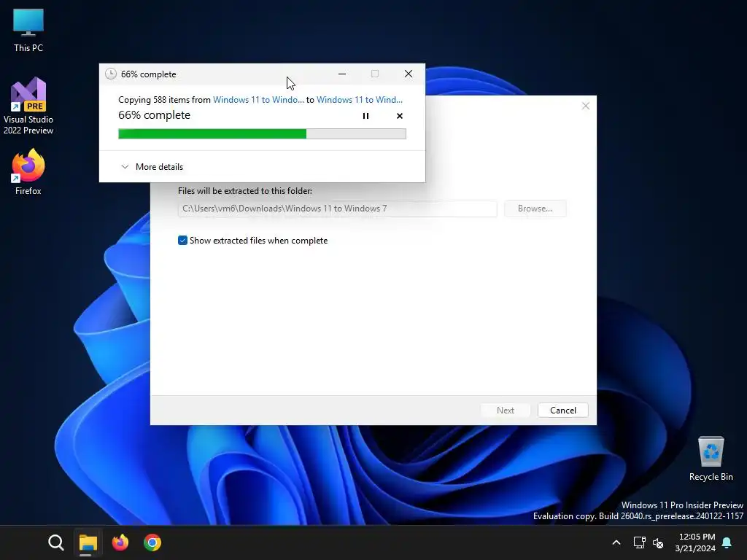Open the clock and date flyout
Image resolution: width=747 pixels, height=560 pixels.
(x=695, y=542)
